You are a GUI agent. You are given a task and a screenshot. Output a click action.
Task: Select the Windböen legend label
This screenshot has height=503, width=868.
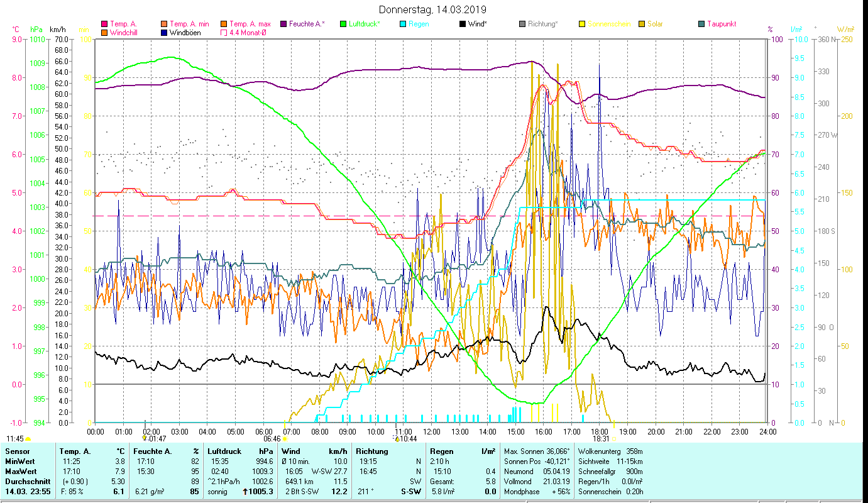[185, 32]
